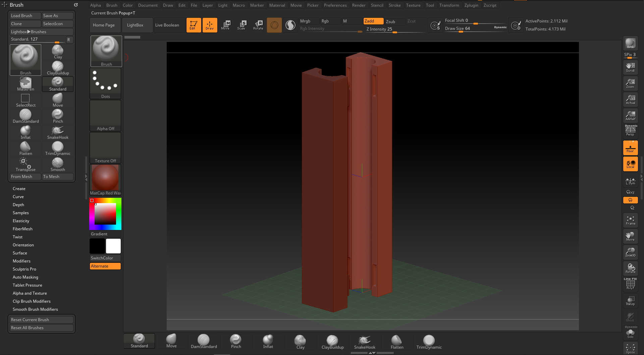Select TrimDynamic brush in left palette
This screenshot has width=644, height=355.
58,149
